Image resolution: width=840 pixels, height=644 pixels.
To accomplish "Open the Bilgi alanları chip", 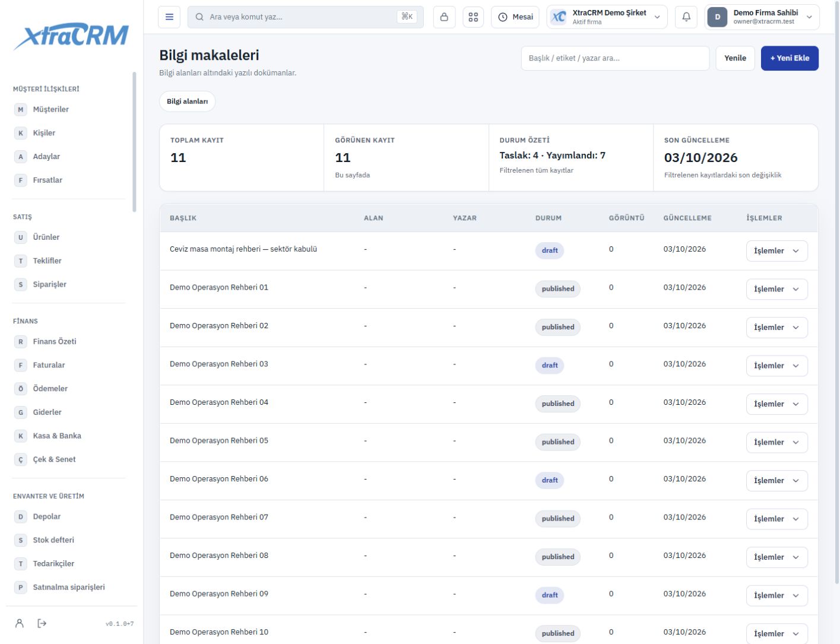I will [x=187, y=101].
